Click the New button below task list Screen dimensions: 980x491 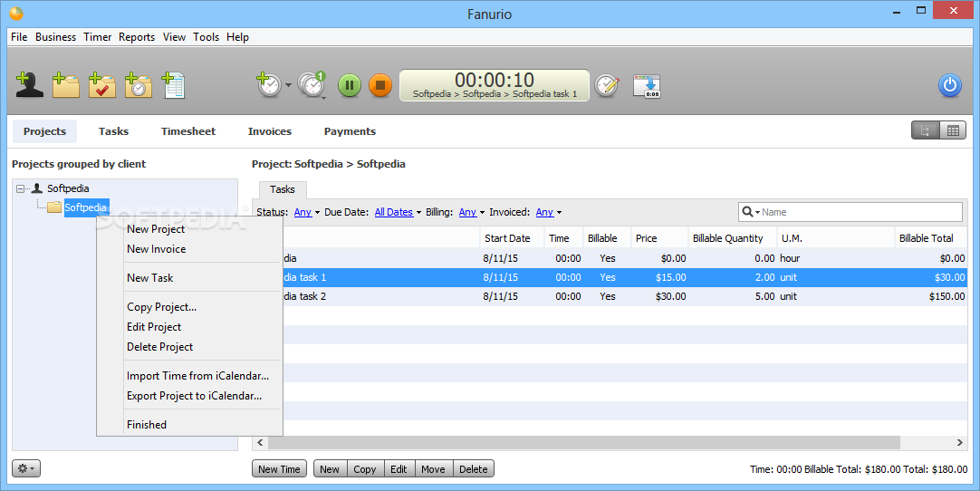coord(330,469)
